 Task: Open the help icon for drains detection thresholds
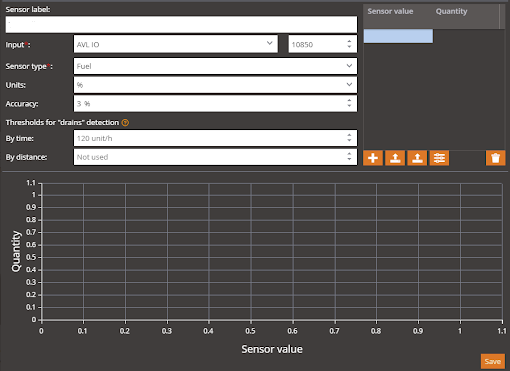click(x=125, y=123)
